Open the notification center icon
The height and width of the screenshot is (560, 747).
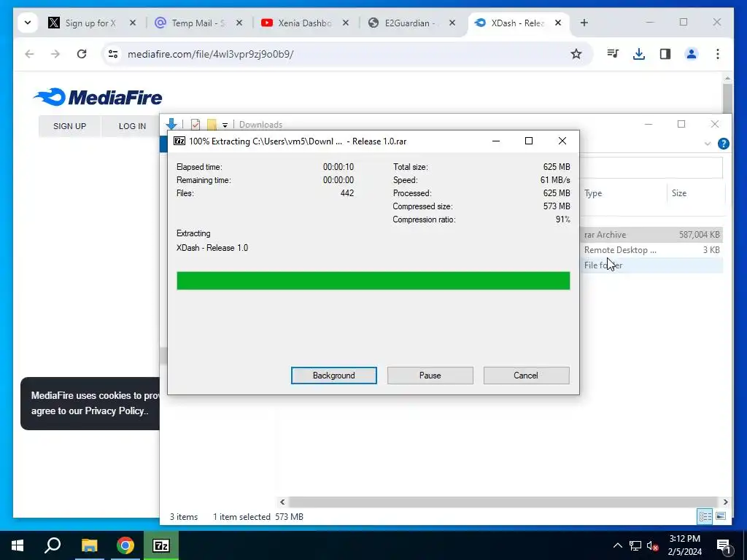(724, 546)
